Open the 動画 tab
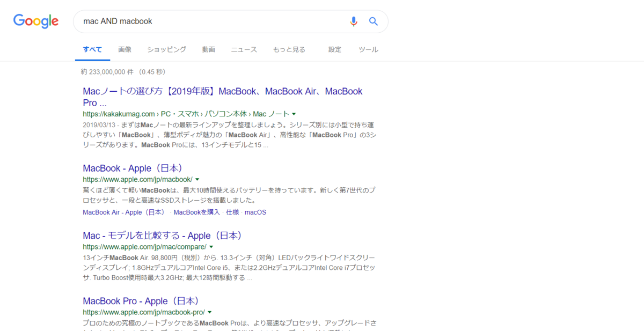The height and width of the screenshot is (331, 644). (x=209, y=49)
